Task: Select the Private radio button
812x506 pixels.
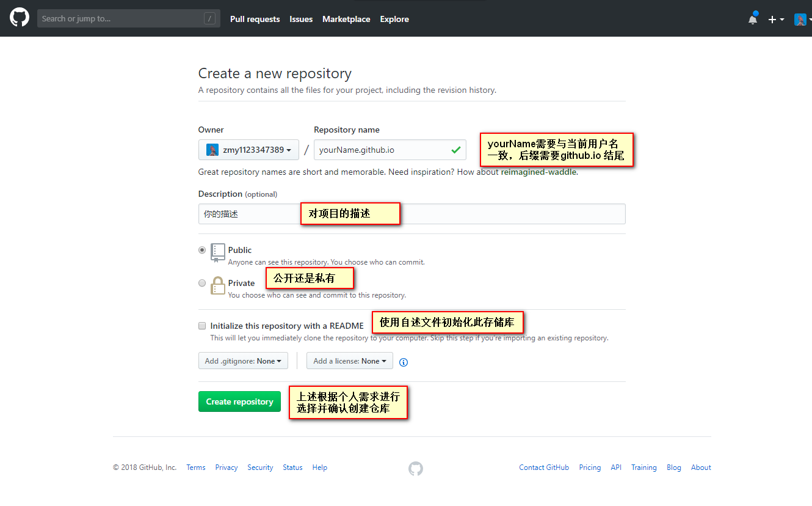Action: point(202,283)
